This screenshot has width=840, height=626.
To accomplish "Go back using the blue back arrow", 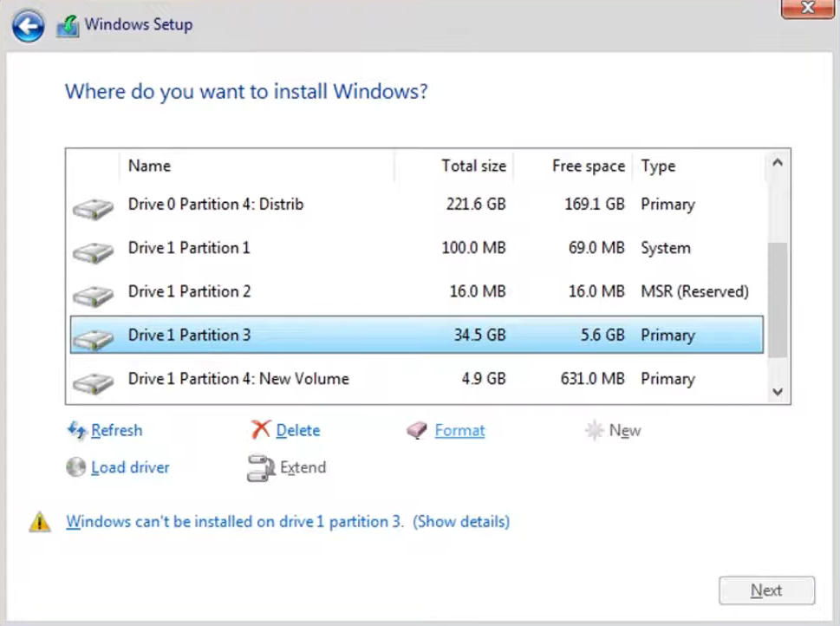I will click(x=28, y=26).
